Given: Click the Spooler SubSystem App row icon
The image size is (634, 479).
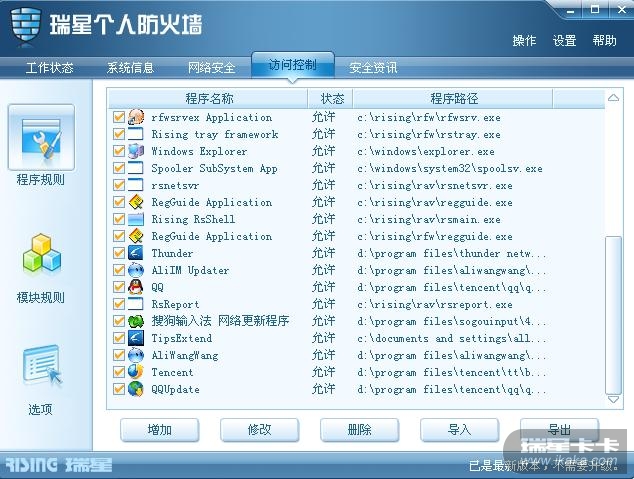Looking at the screenshot, I should 136,168.
